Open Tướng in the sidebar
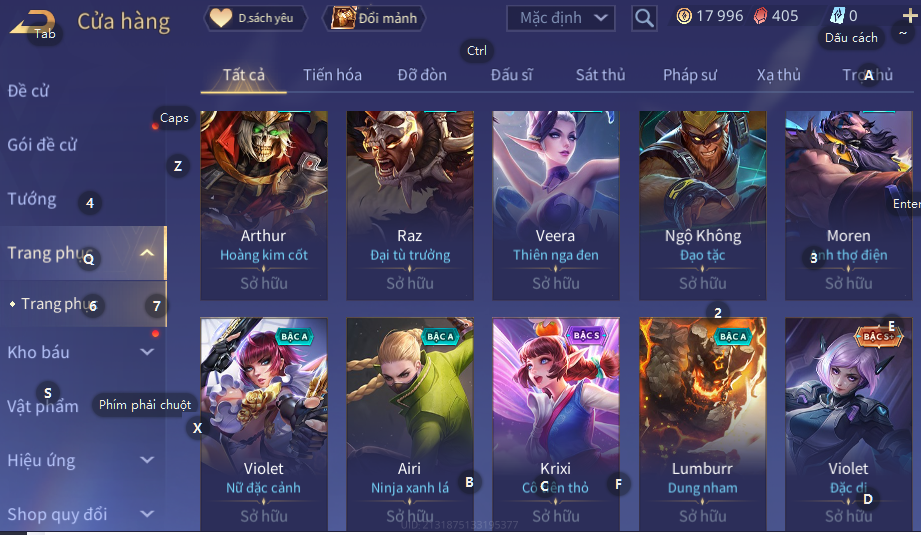The width and height of the screenshot is (921, 535). [x=32, y=199]
